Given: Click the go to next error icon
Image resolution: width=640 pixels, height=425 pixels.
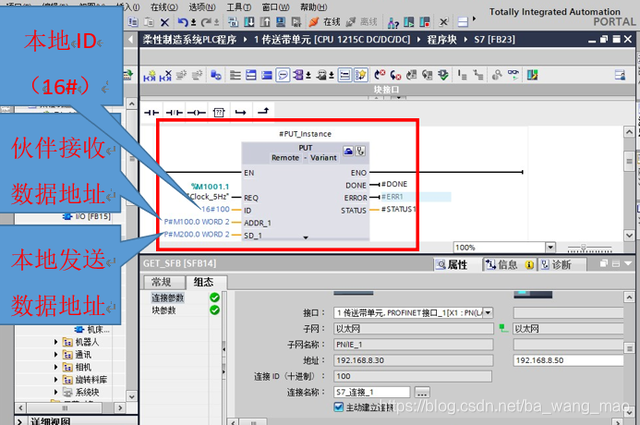Looking at the screenshot, I should pos(380,75).
